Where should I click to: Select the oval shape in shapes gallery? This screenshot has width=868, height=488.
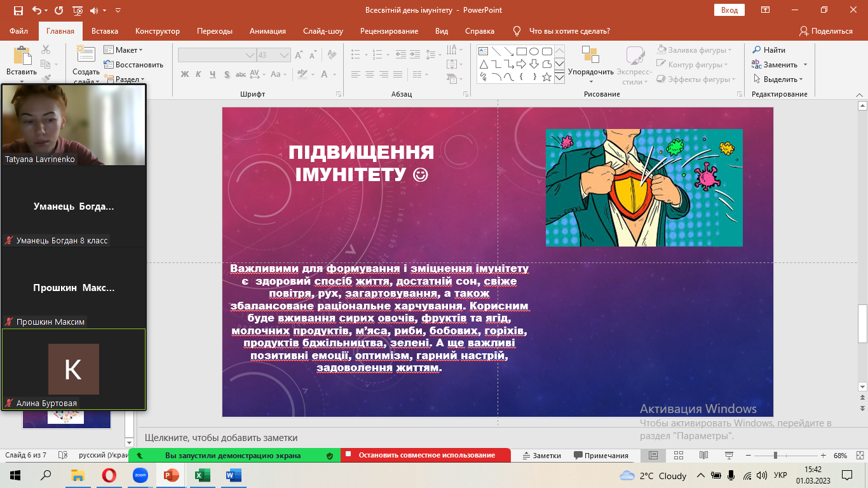pos(534,51)
